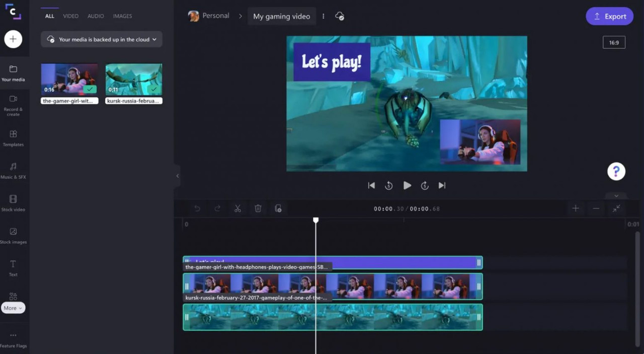Screen dimensions: 644x354
Task: Open the project options kebab menu
Action: point(323,16)
